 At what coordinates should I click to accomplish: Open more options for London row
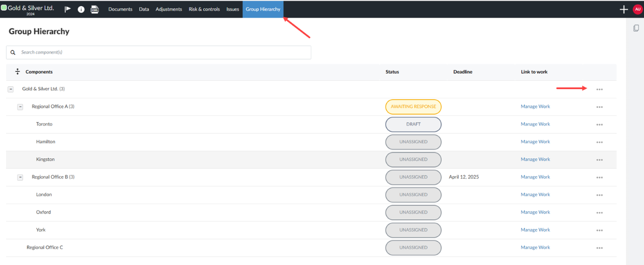[599, 195]
